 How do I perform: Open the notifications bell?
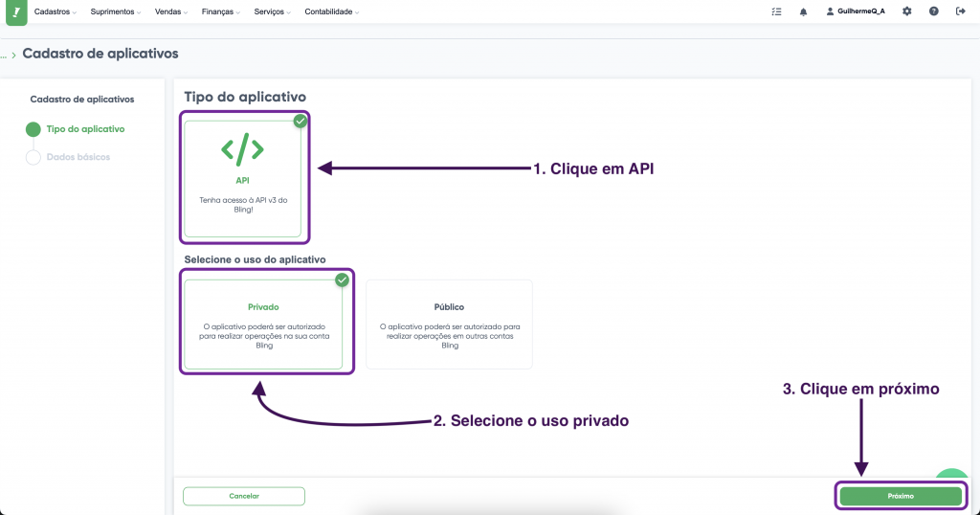pyautogui.click(x=803, y=11)
